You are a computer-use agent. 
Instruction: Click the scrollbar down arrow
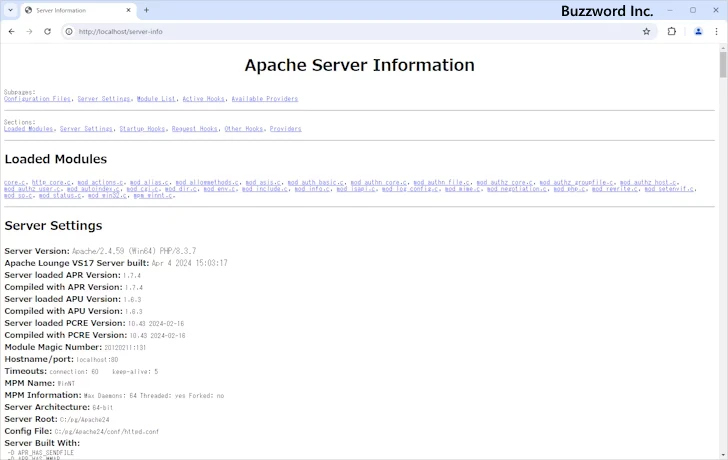point(723,455)
